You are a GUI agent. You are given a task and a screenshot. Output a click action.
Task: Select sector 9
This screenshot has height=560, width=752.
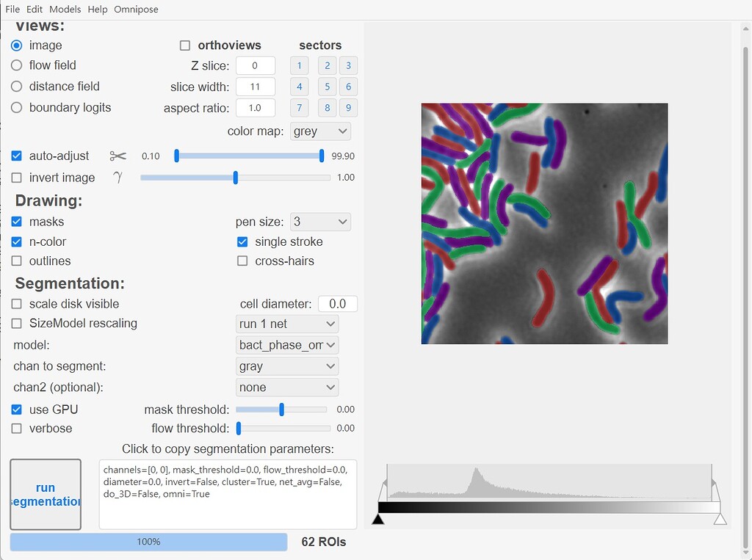click(348, 108)
